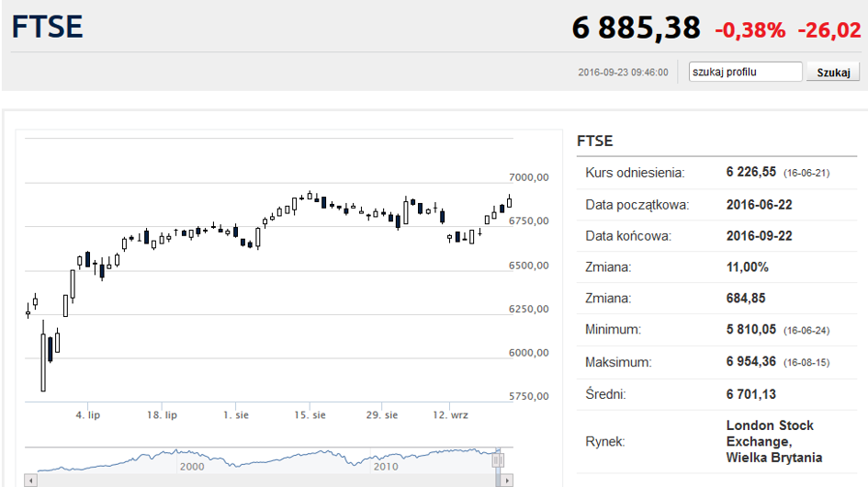Screen dimensions: 868x487
Task: Click the Data końcowa value 2016-09-22
Action: 759,235
